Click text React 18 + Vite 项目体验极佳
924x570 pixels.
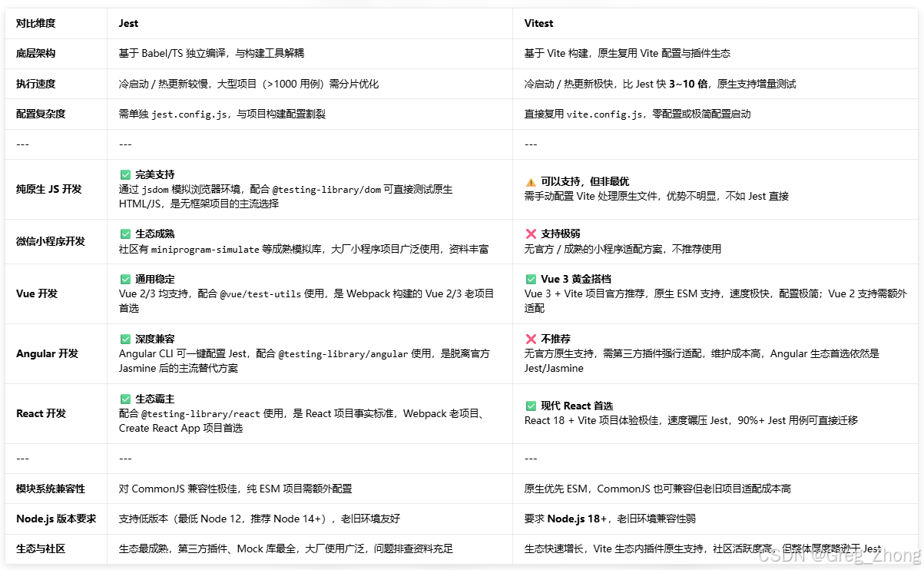[x=591, y=421]
